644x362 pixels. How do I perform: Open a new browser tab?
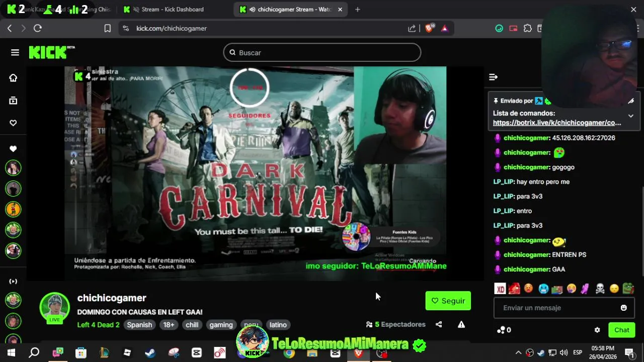(x=357, y=10)
